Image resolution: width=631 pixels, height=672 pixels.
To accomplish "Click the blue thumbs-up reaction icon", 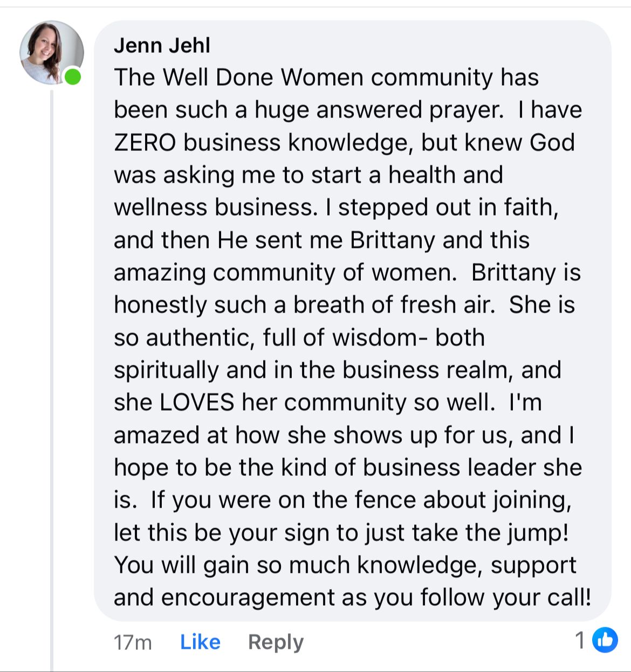I will tap(605, 640).
